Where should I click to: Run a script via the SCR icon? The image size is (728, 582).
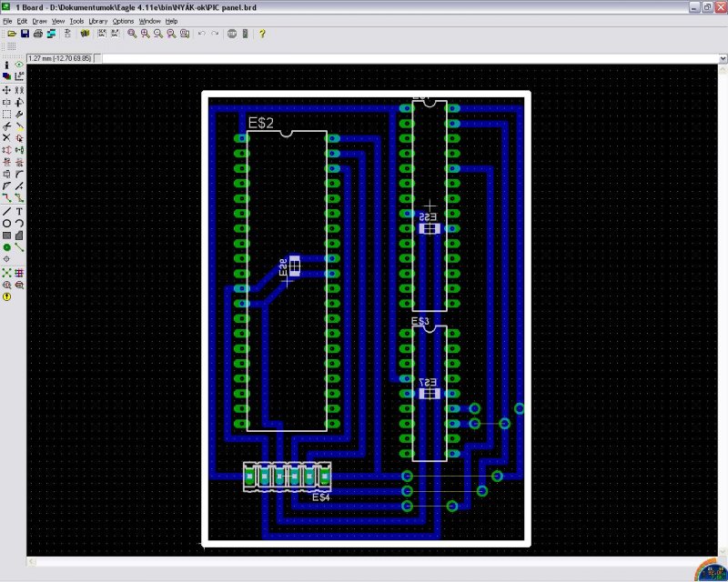[102, 34]
